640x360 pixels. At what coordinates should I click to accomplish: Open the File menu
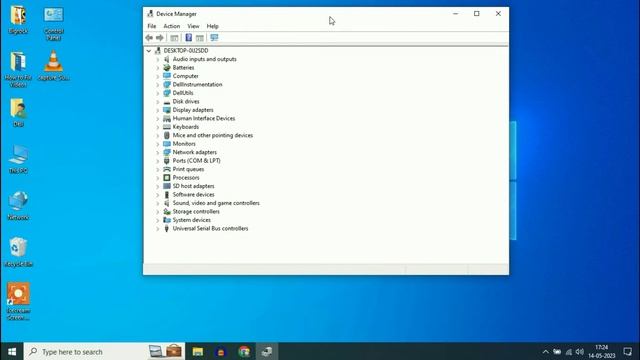pos(152,26)
